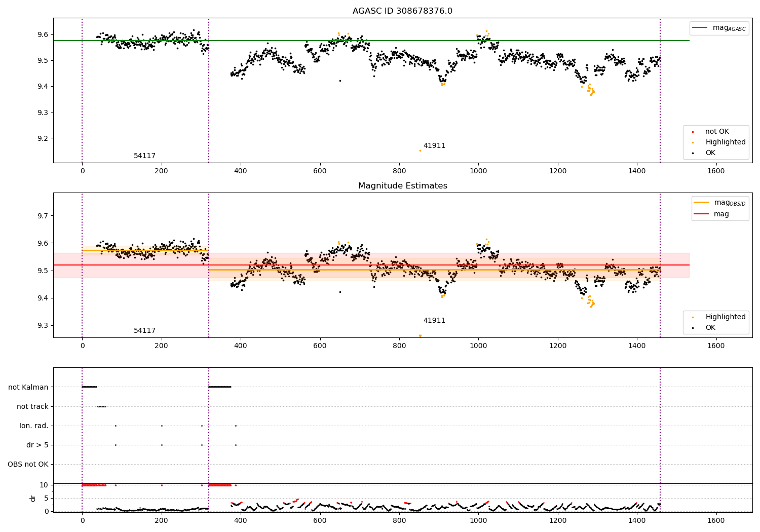Image resolution: width=760 pixels, height=532 pixels.
Task: Click the 54117 label in the magnitude estimates plot
Action: click(x=144, y=331)
